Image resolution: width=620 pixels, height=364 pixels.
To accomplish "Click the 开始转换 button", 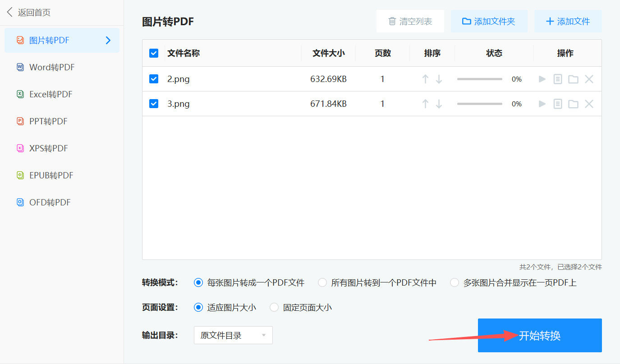I will point(539,335).
